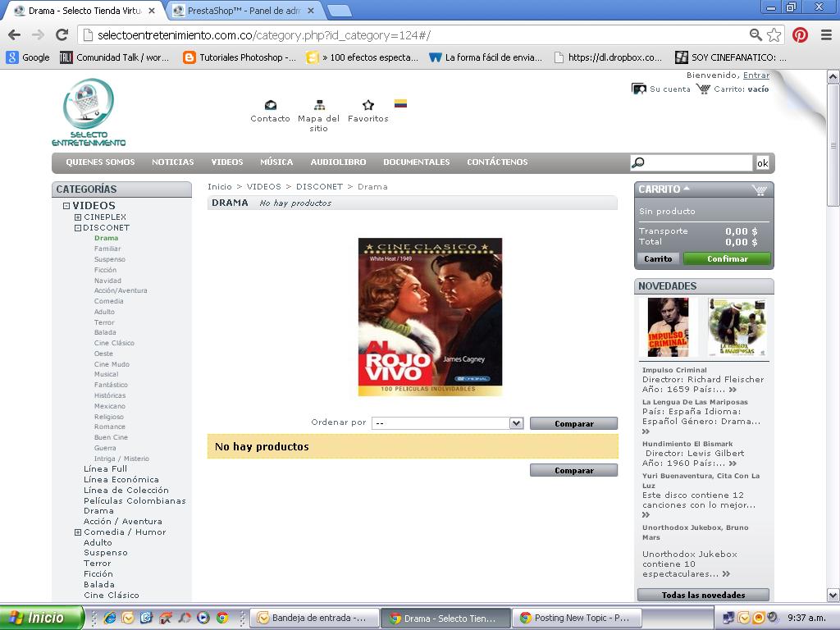Open the Impulso Criminal thumbnail
This screenshot has height=630, width=840.
[668, 327]
